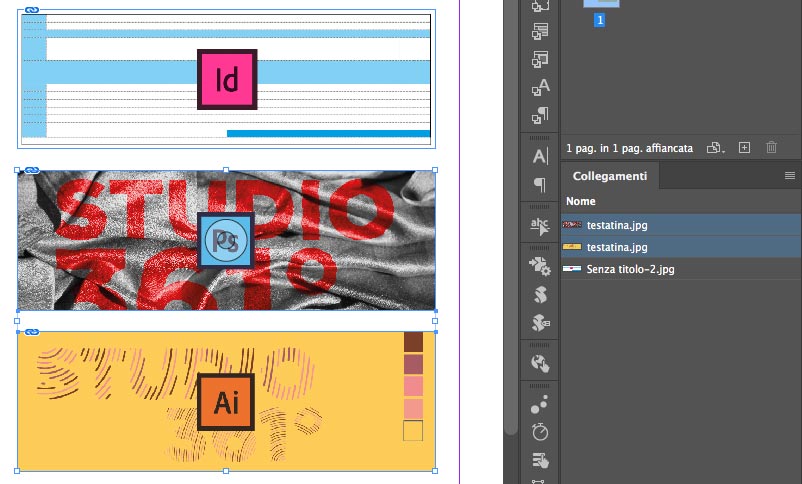Click the orange Ai logo square
The width and height of the screenshot is (802, 484).
pos(226,402)
